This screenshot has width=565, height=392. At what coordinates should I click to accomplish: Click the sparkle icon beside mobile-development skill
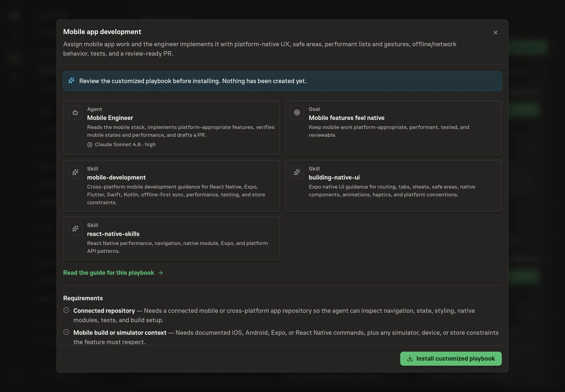(75, 172)
